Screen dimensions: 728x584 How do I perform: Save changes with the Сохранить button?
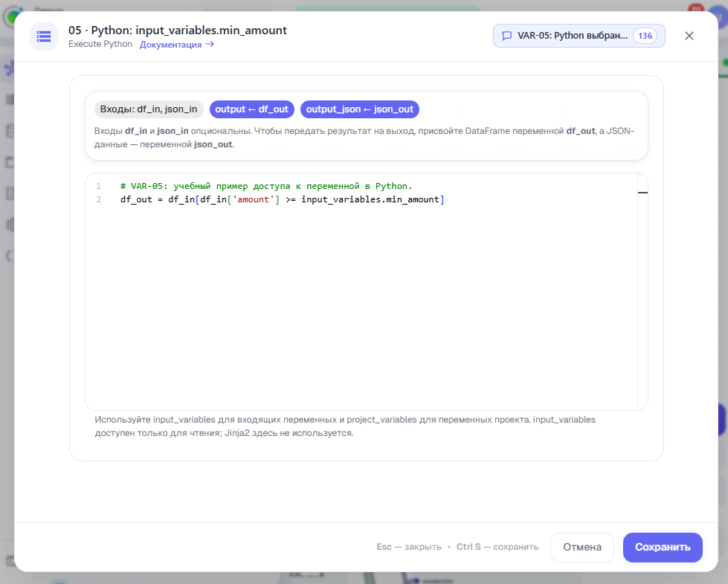coord(663,548)
